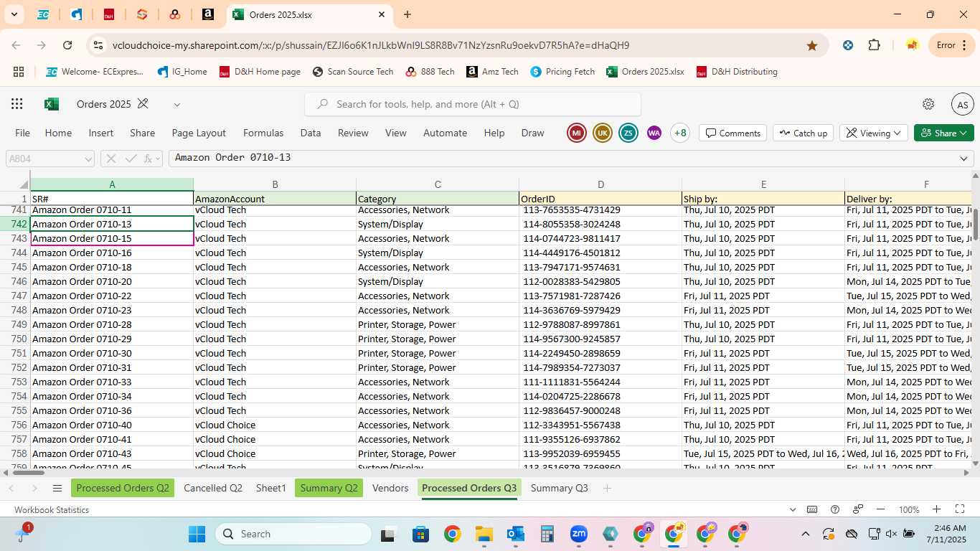Screen dimensions: 980x551
Task: Open the Automate tab
Action: (445, 133)
